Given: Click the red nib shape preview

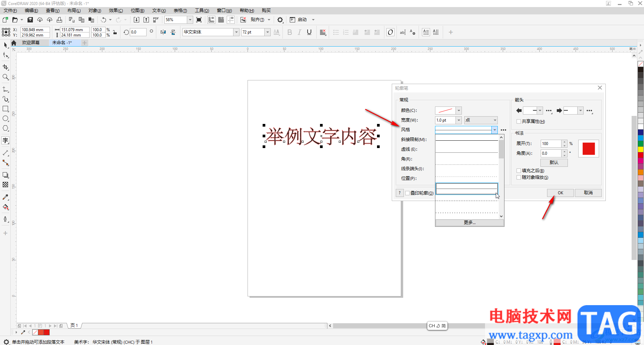Looking at the screenshot, I should coord(589,149).
